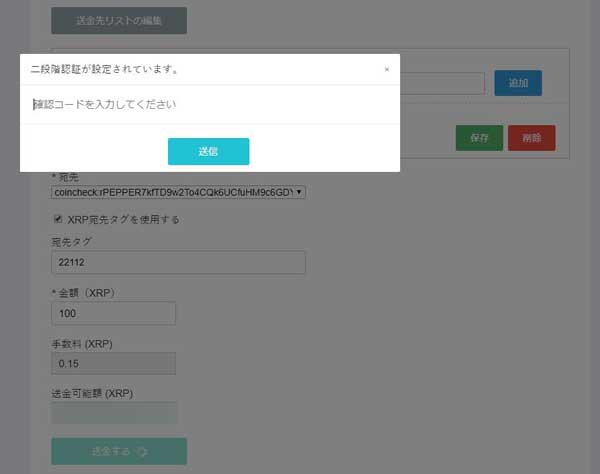Click the 送金可能額 (XRP) field
The height and width of the screenshot is (474, 600).
113,412
